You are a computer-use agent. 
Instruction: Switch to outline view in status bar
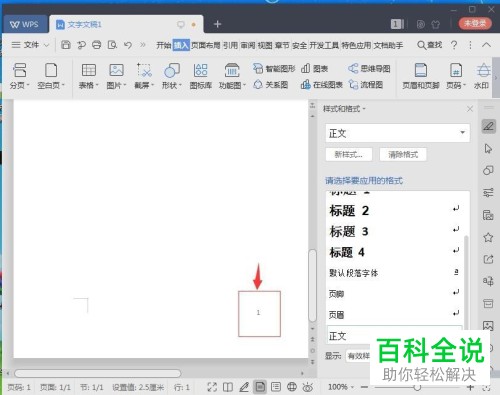click(x=276, y=387)
